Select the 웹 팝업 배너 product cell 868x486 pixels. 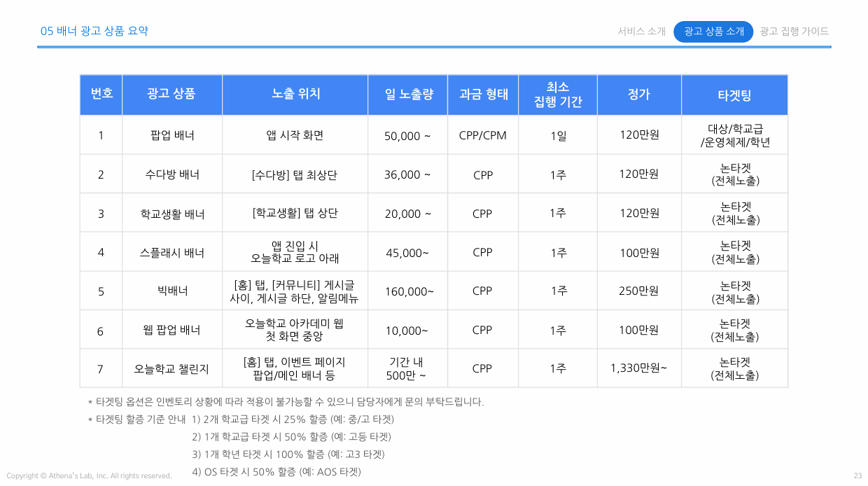click(172, 331)
